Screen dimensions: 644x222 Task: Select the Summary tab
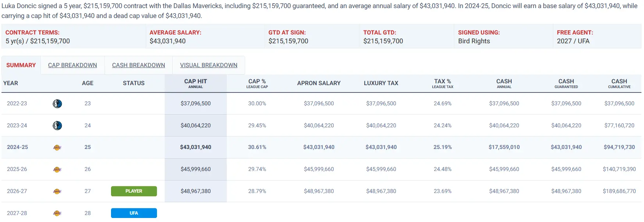click(x=21, y=65)
